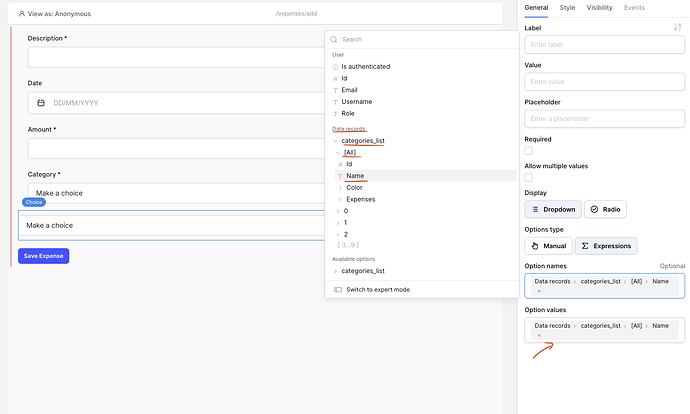
Task: Select Id under [All]
Action: (x=349, y=164)
